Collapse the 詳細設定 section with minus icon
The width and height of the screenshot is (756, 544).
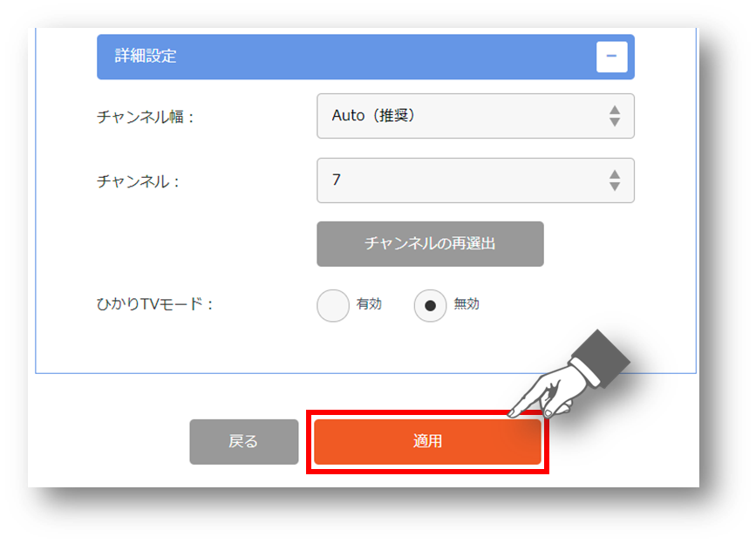[611, 57]
